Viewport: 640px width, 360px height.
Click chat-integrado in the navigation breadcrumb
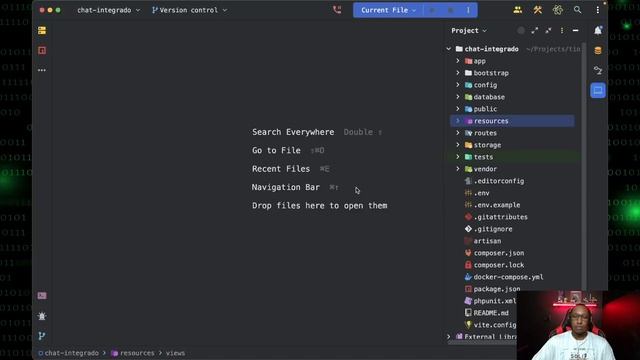tap(71, 353)
